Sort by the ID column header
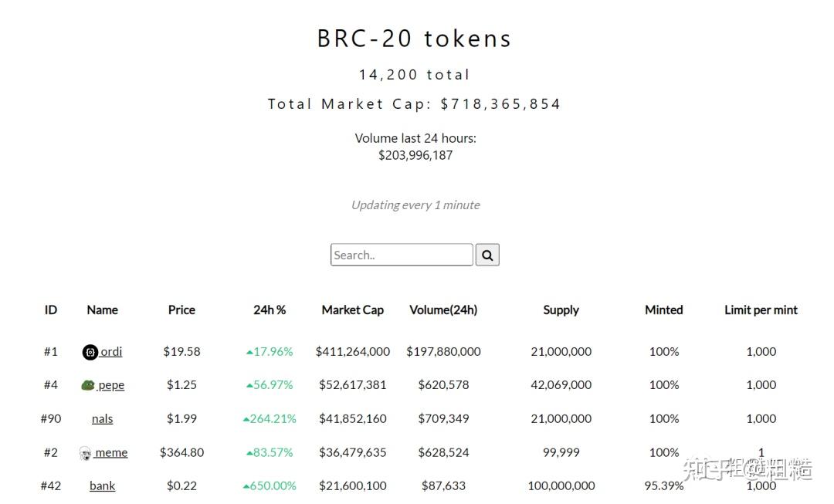 (x=50, y=310)
